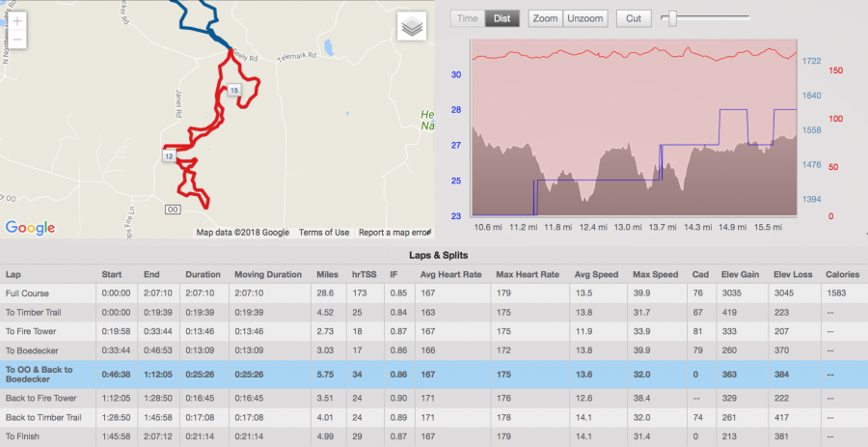868x447 pixels.
Task: Click the Zoom chart button
Action: [545, 18]
